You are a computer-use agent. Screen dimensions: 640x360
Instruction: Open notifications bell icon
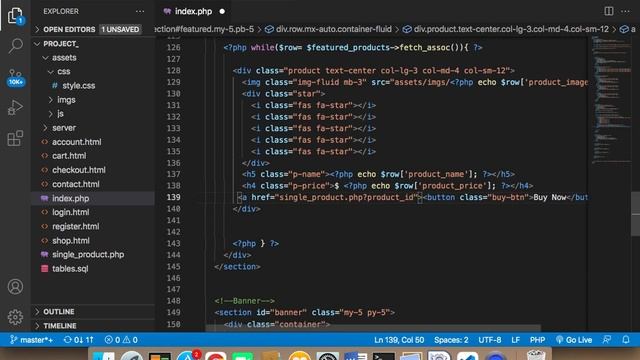(x=626, y=340)
